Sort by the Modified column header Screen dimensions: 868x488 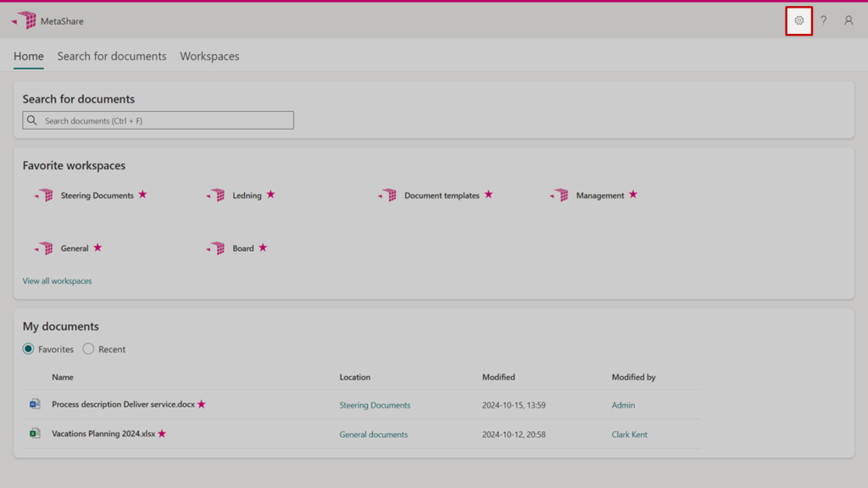pyautogui.click(x=498, y=377)
